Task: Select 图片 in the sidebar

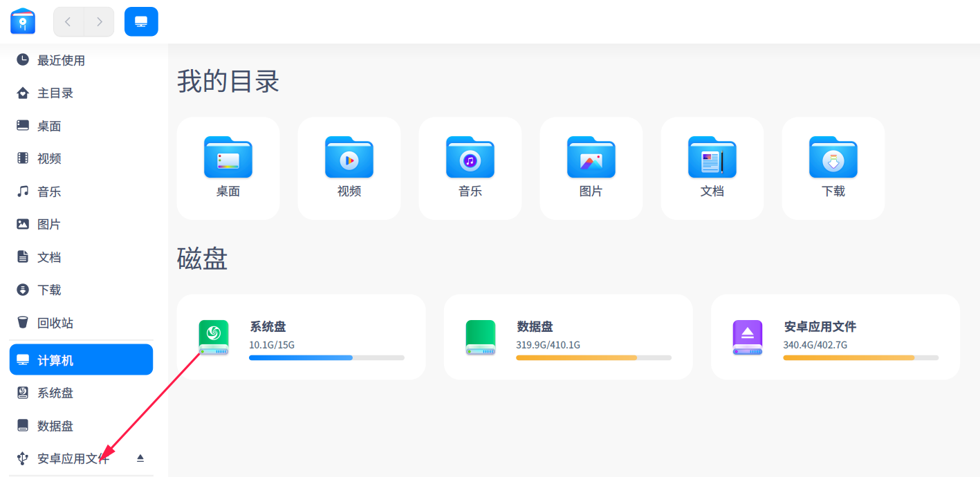Action: point(82,224)
